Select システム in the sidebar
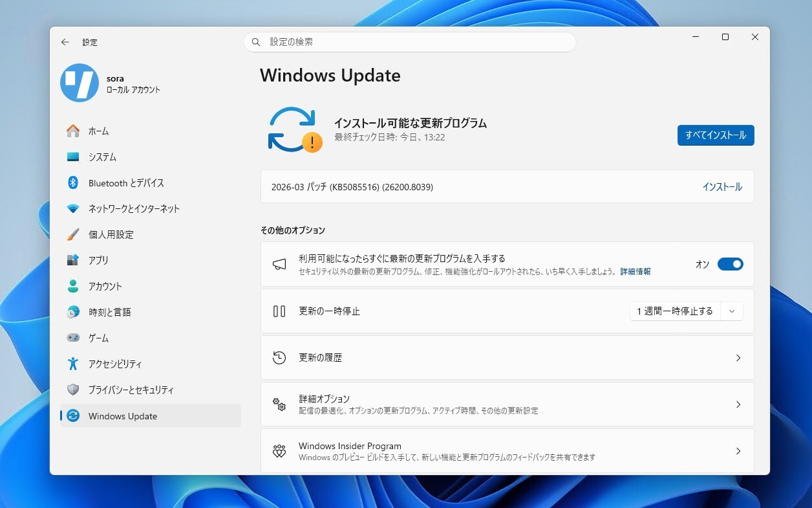This screenshot has height=508, width=812. pyautogui.click(x=102, y=157)
